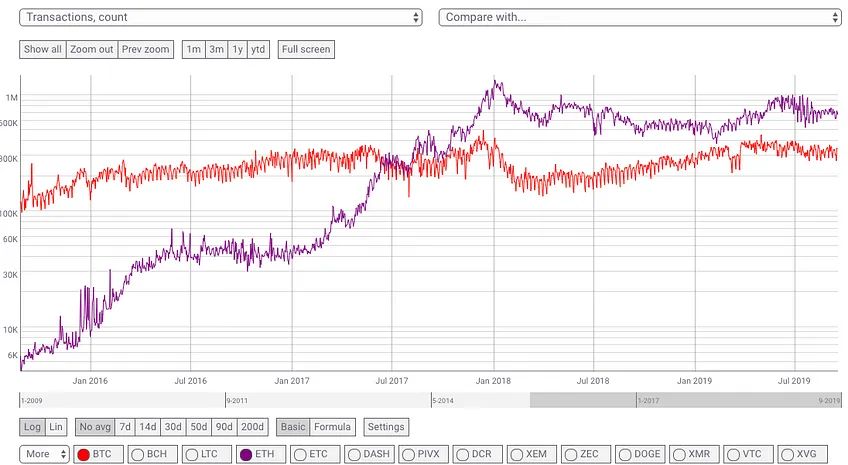This screenshot has height=465, width=848.
Task: Expand the 'More' coins dropdown
Action: click(44, 454)
